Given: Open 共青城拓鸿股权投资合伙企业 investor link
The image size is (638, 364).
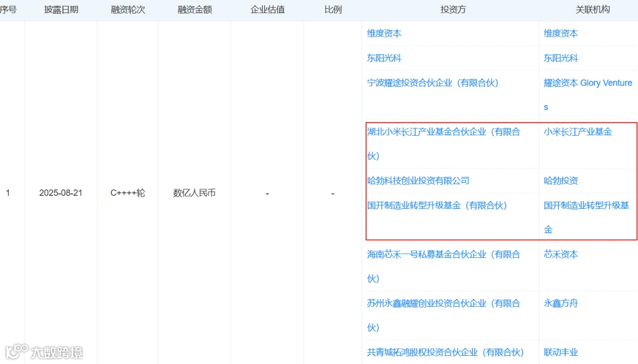Looking at the screenshot, I should coord(445,352).
